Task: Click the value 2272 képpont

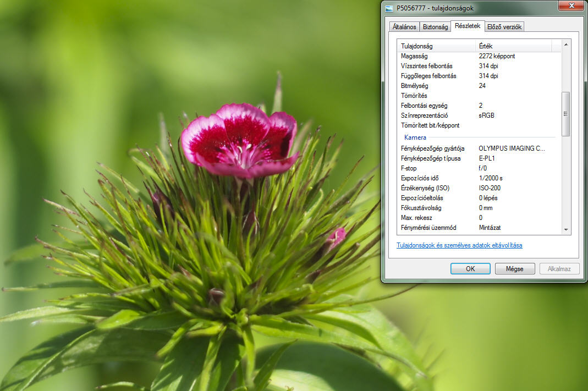Action: click(x=497, y=56)
